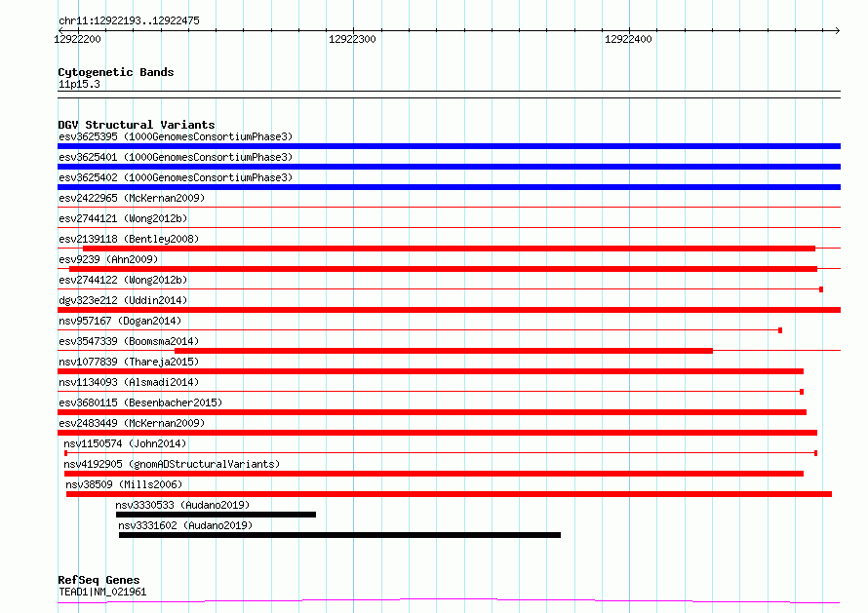Select the esv2422965 (McKernan2009) label
Screen dimensions: 868x613
(x=132, y=198)
